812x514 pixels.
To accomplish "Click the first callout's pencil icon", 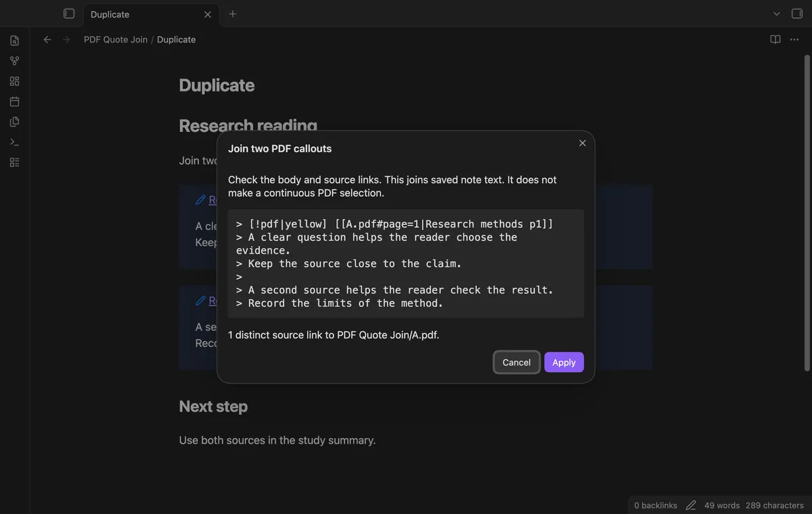I will point(200,200).
